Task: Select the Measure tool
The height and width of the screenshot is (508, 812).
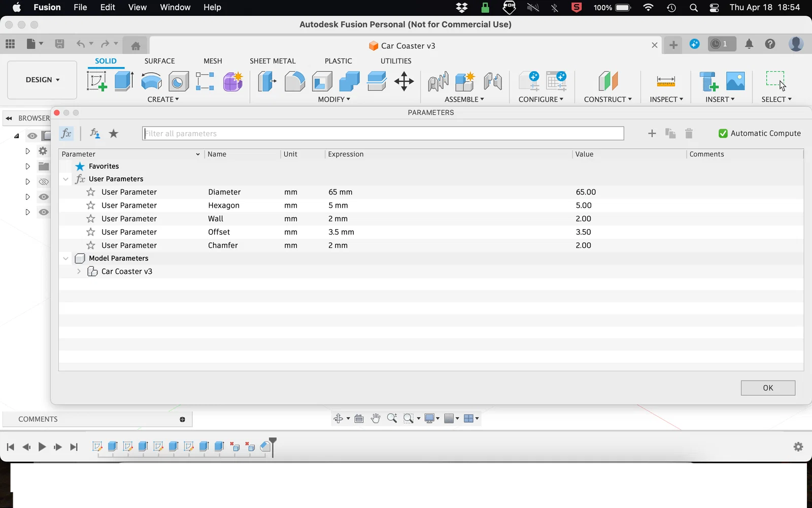Action: 666,81
